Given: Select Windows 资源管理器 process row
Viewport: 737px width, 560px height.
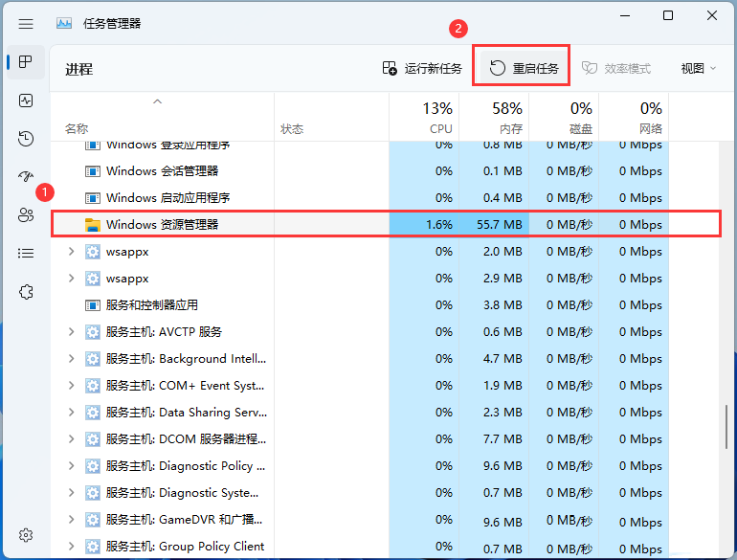Looking at the screenshot, I should tap(386, 225).
